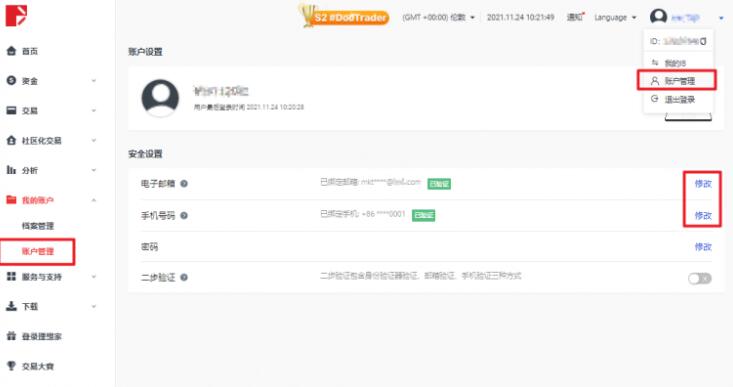
Task: Click the 我的IB swap arrows icon
Action: (x=655, y=63)
